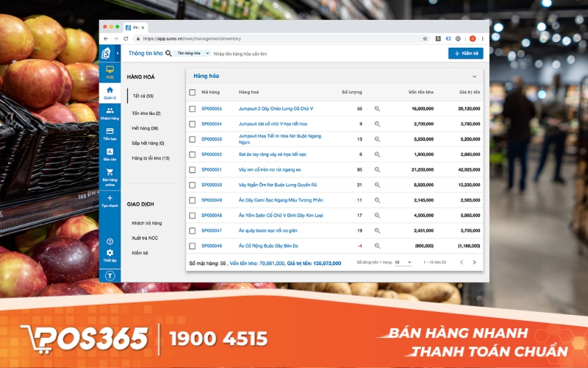This screenshot has width=588, height=368.
Task: Open Váy ren cổ tròn nơ rút ngang eo
Action: (x=270, y=170)
